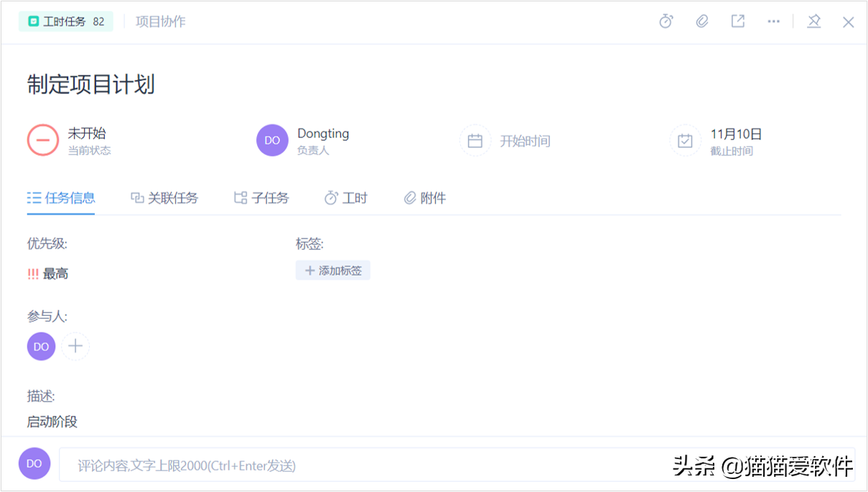Start the task timer with the stopwatch icon
This screenshot has height=492, width=868.
pyautogui.click(x=666, y=22)
